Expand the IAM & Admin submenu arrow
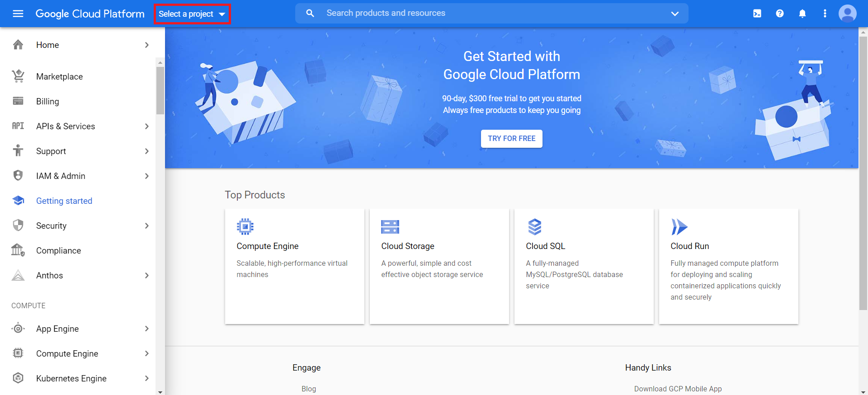 tap(146, 176)
